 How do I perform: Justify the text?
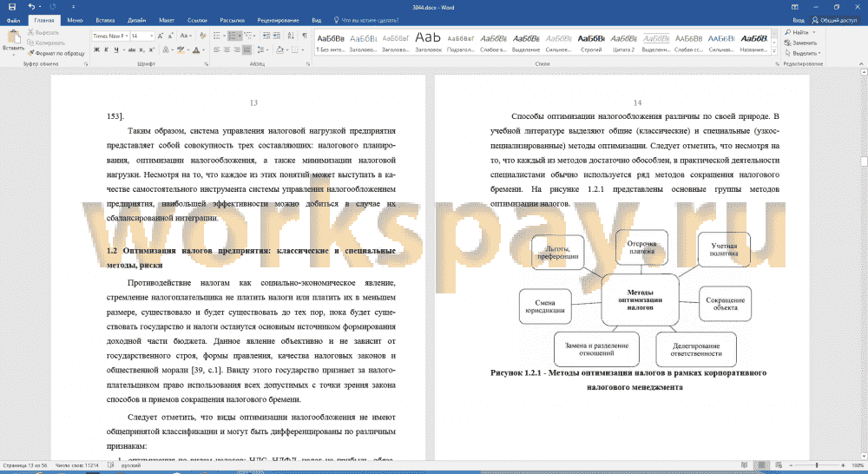click(247, 49)
